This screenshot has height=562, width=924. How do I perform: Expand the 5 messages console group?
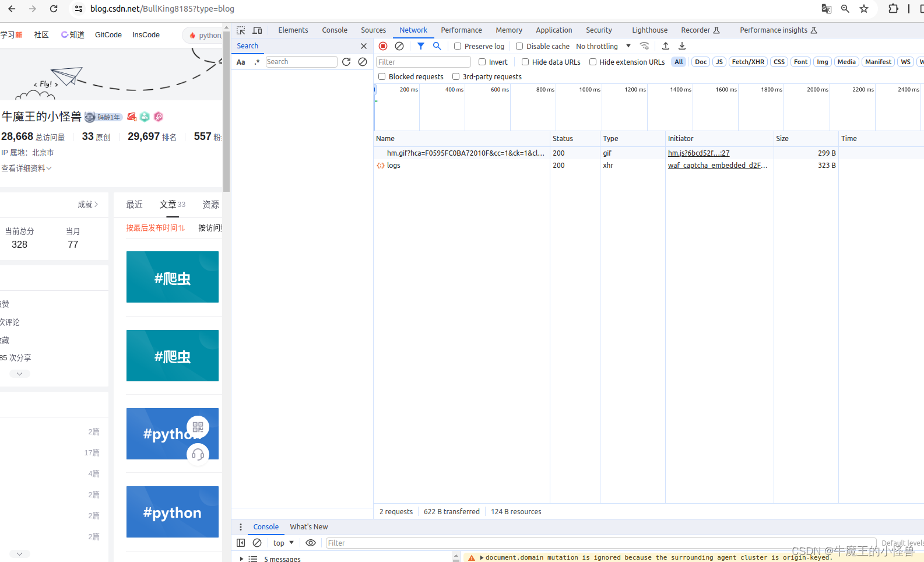tap(241, 559)
